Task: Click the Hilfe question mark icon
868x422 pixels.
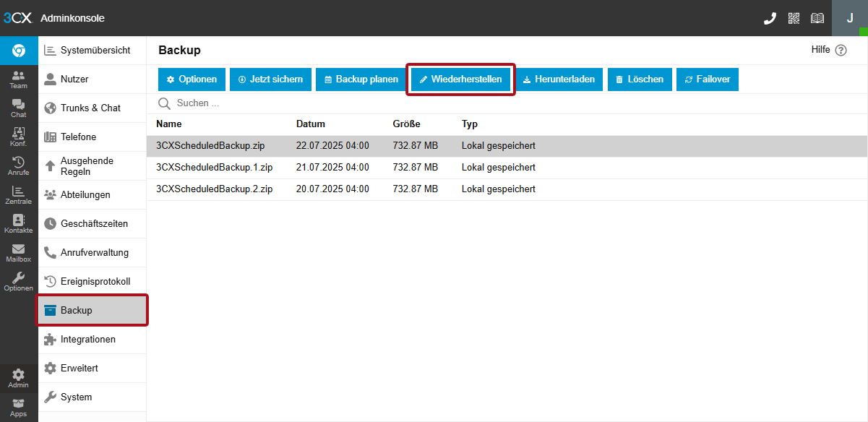Action: point(841,51)
